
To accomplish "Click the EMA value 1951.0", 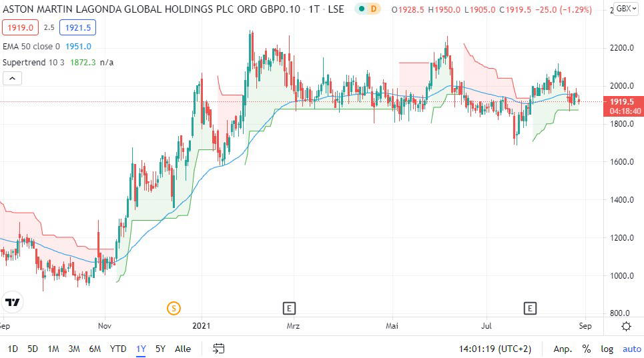I will pyautogui.click(x=78, y=47).
